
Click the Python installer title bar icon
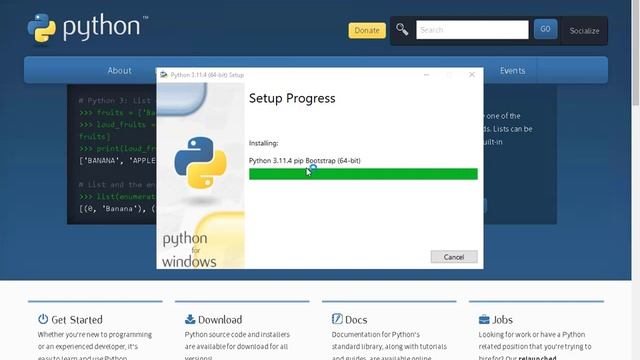(164, 75)
